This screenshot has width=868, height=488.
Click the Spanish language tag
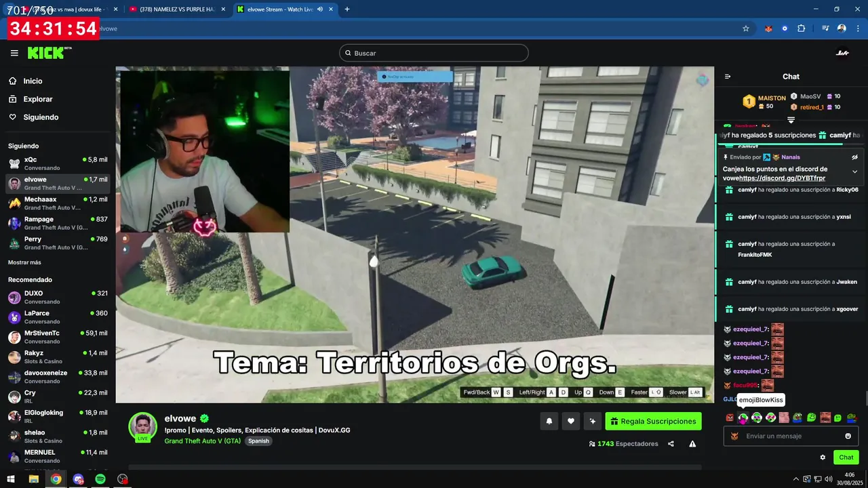(258, 441)
